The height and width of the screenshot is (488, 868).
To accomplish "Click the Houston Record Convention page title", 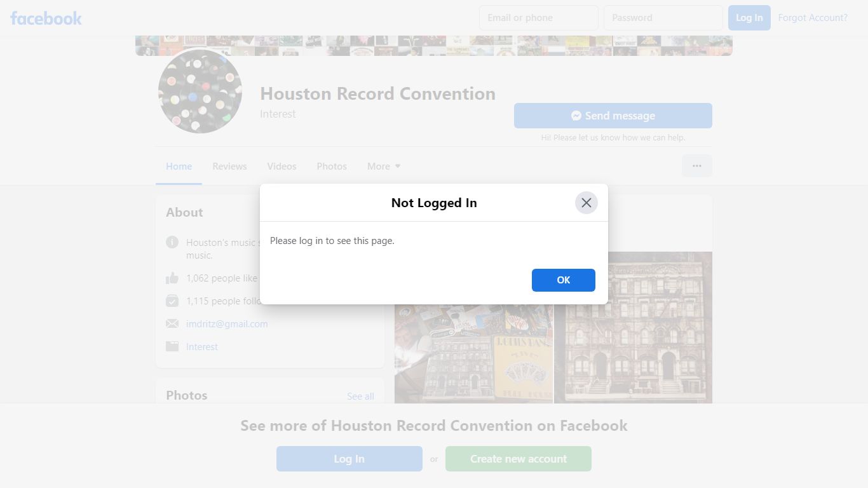I will point(377,94).
